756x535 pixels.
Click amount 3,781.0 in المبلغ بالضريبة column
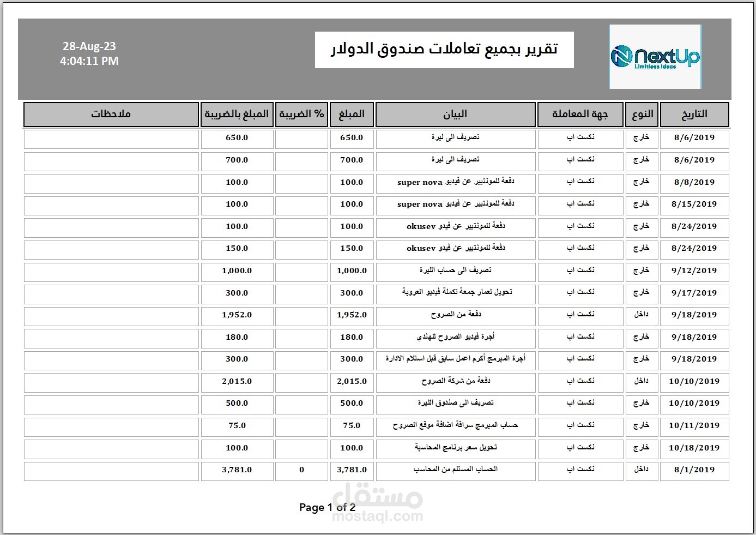(x=237, y=470)
